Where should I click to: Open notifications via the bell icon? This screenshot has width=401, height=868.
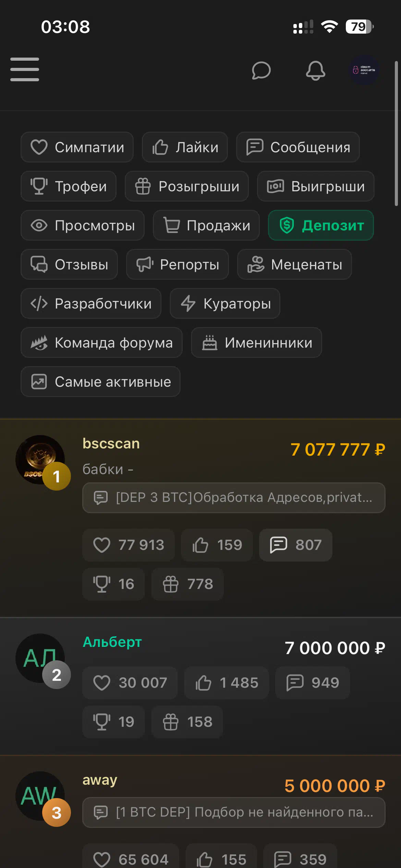(x=315, y=71)
